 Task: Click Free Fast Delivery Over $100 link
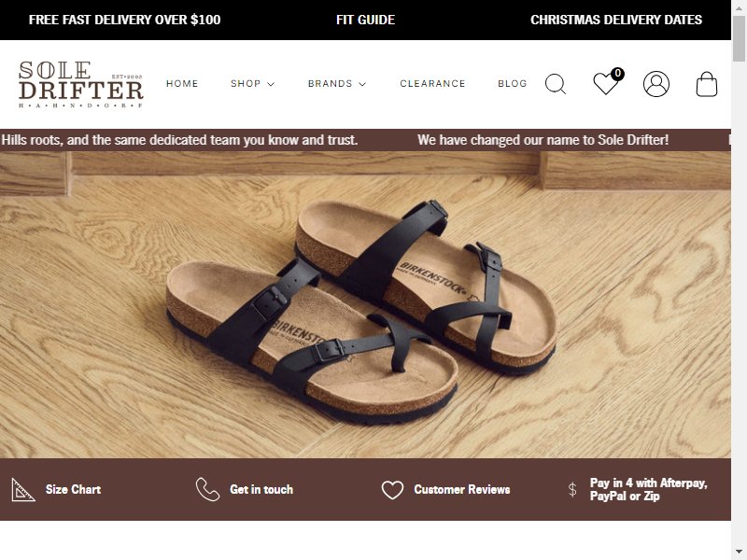124,20
